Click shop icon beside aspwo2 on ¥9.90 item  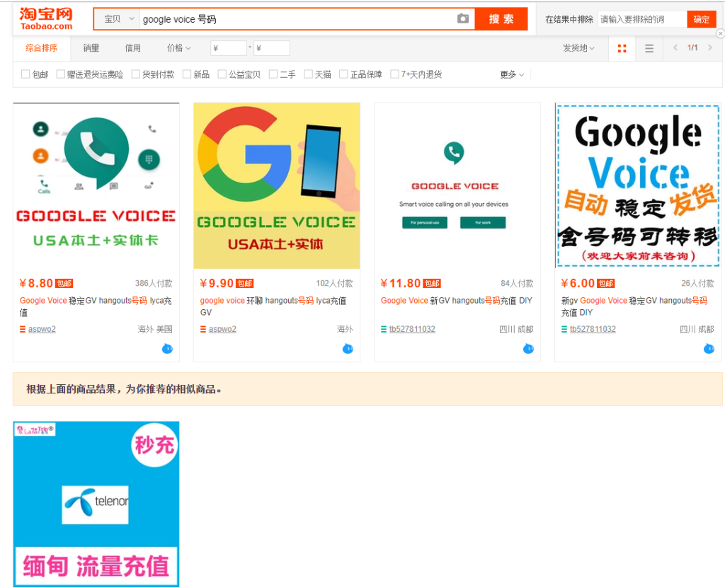(202, 329)
